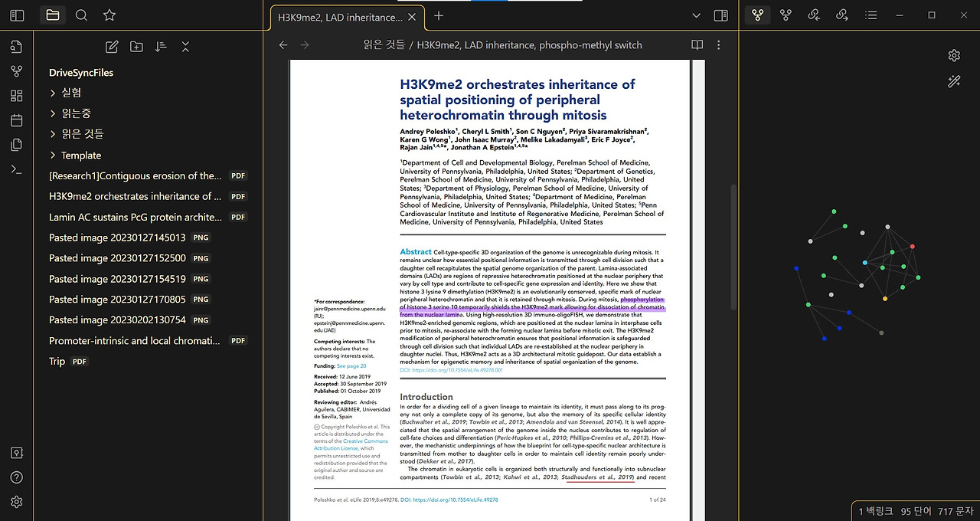The height and width of the screenshot is (521, 980).
Task: Click the purple highlighted phosphorylation text
Action: coord(532,306)
